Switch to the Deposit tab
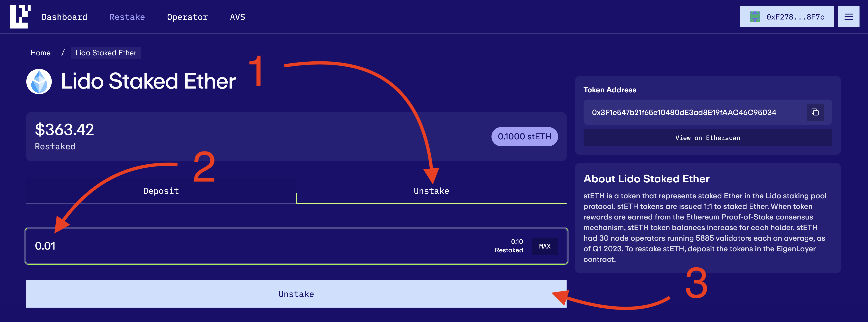868x322 pixels. tap(161, 191)
